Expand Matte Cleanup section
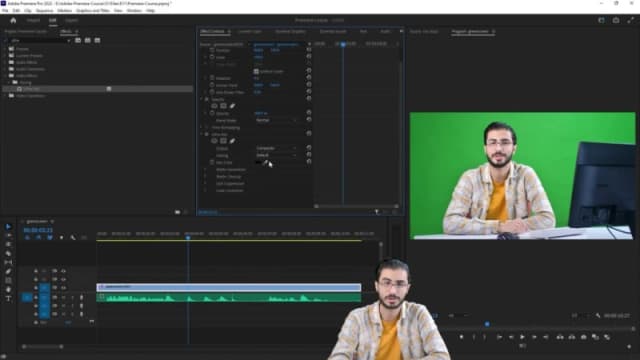Image resolution: width=640 pixels, height=360 pixels. pos(206,177)
